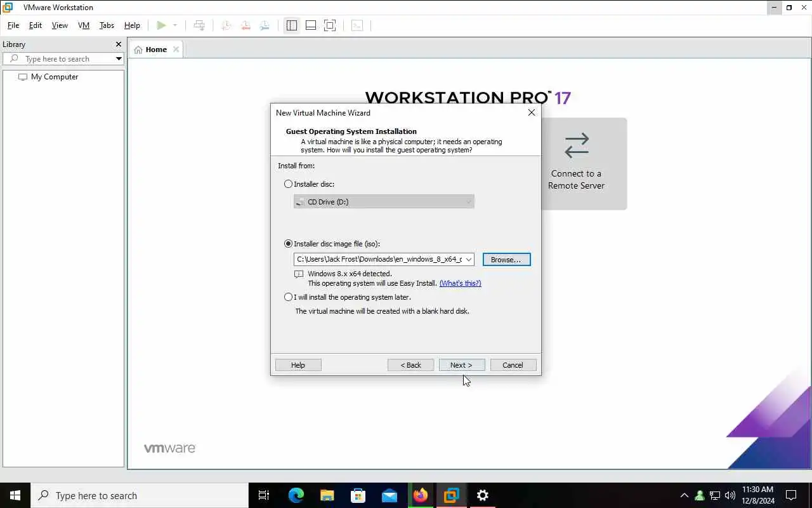Click the VMware Workstation title bar icon

pyautogui.click(x=8, y=8)
